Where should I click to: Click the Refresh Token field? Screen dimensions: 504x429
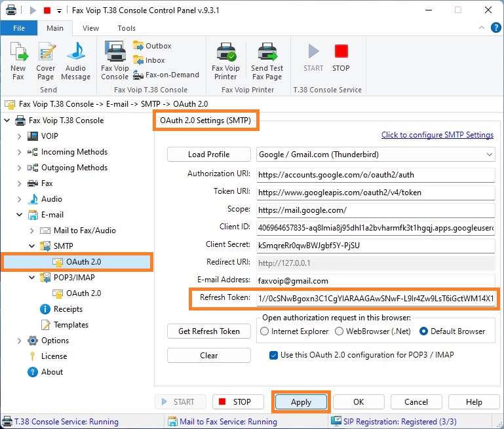[376, 299]
